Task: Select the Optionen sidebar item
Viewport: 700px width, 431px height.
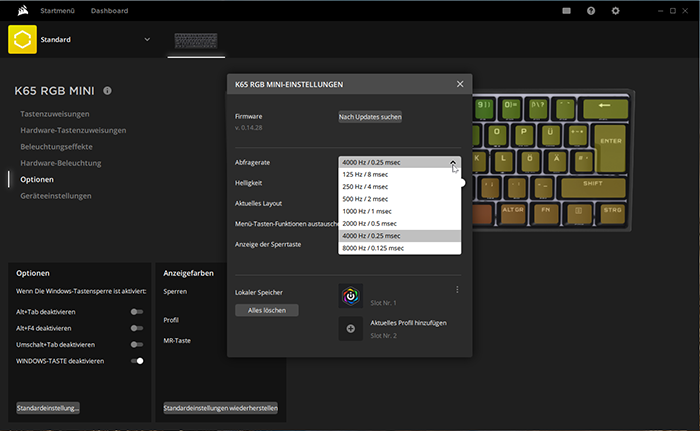Action: pos(37,180)
